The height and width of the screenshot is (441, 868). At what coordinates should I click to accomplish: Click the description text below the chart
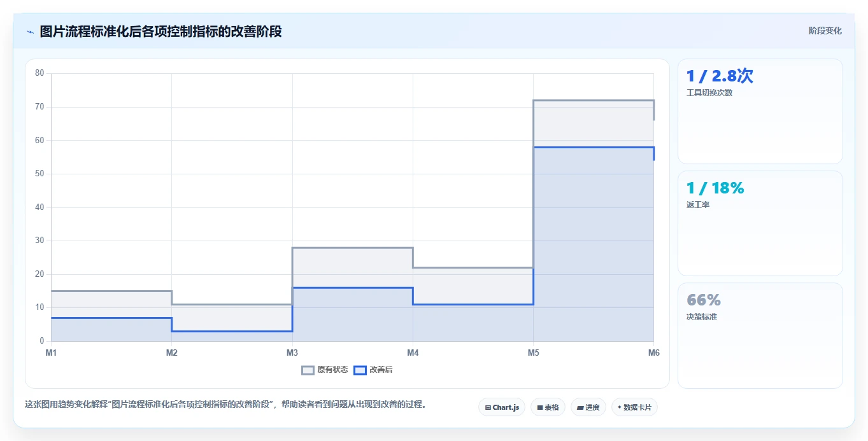click(x=225, y=404)
